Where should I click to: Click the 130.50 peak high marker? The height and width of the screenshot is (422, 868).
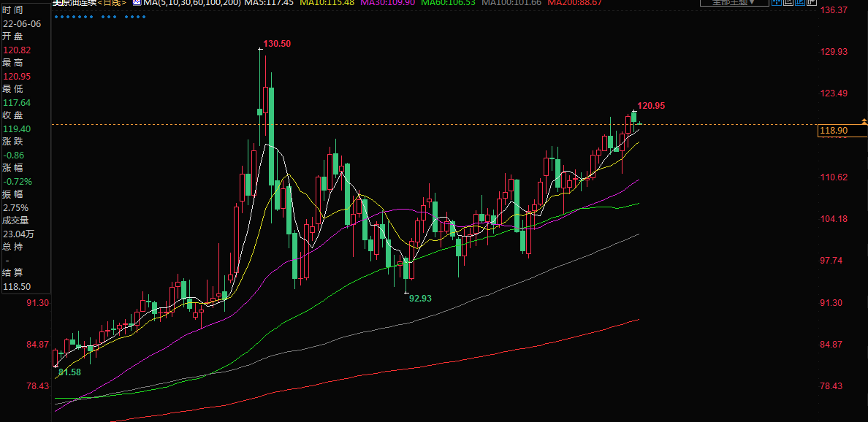(277, 44)
